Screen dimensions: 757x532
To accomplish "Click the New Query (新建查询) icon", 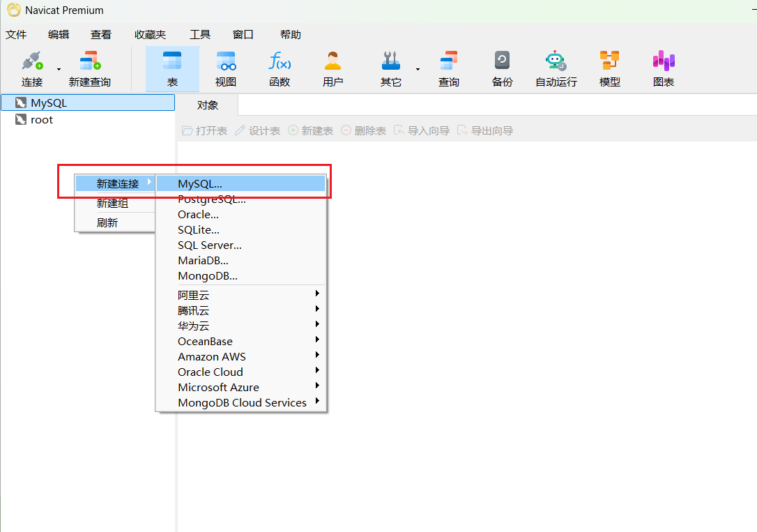I will click(x=90, y=61).
